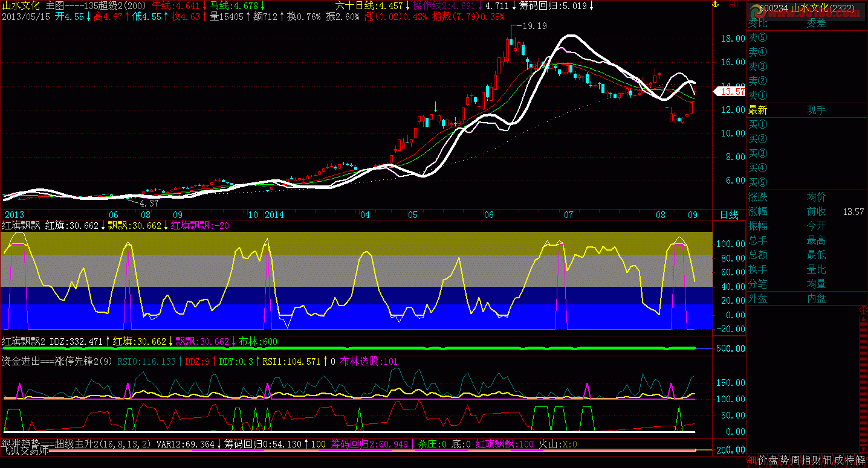Image resolution: width=868 pixels, height=468 pixels.
Task: Click the scrollbar up arrow in detail panel
Action: pos(863,318)
